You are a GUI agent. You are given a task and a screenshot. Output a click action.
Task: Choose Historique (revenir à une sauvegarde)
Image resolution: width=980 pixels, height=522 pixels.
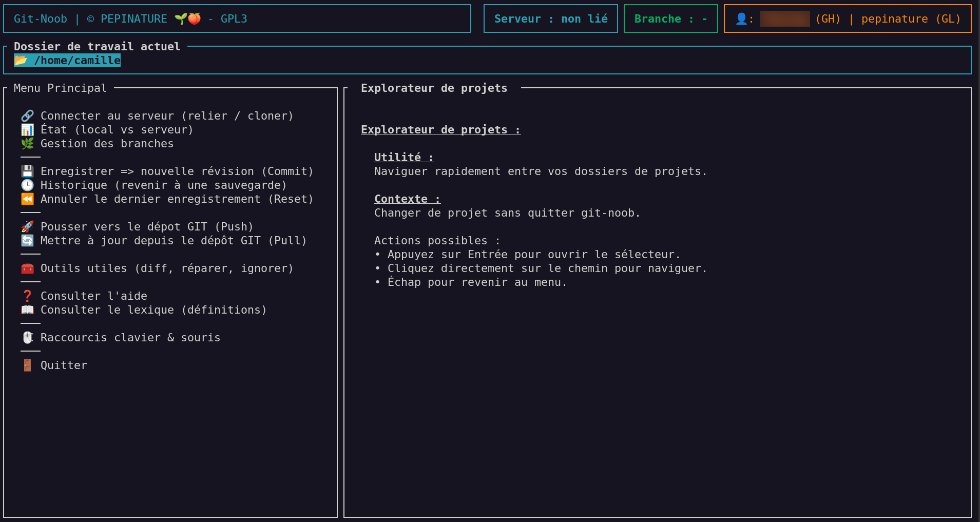pyautogui.click(x=163, y=185)
